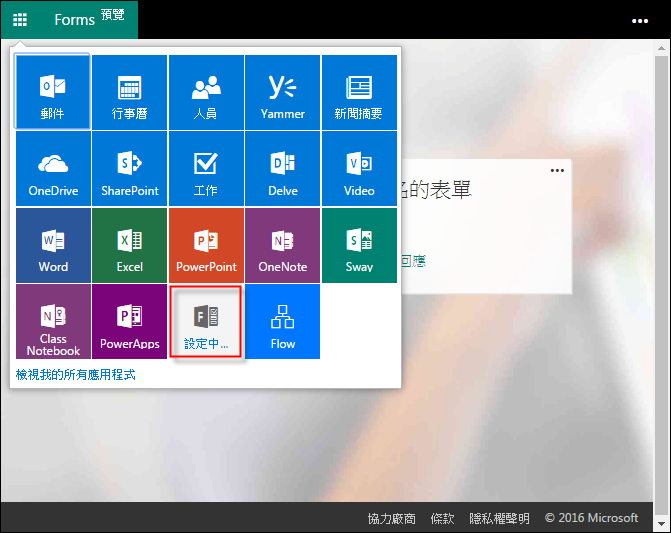Open the 協力廠商 footer link

392,518
